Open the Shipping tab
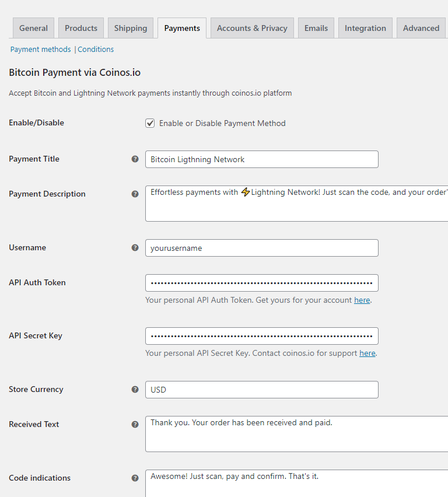Image resolution: width=448 pixels, height=497 pixels. [131, 28]
